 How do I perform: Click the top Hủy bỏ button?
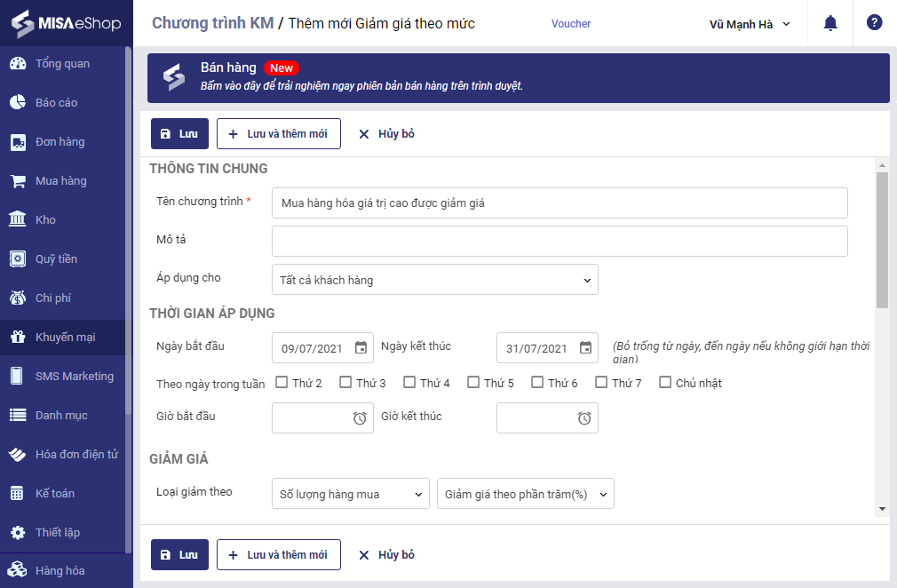pyautogui.click(x=386, y=134)
